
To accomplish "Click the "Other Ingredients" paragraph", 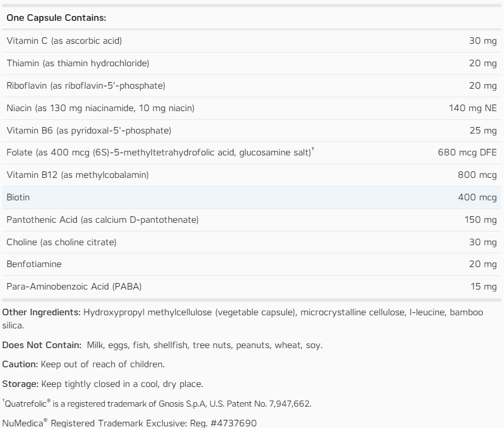I will pos(244,316).
